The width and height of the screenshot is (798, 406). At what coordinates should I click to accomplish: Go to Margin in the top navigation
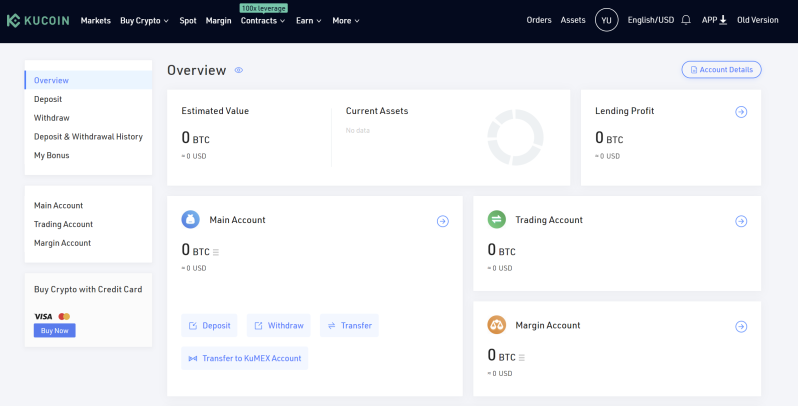pyautogui.click(x=218, y=20)
